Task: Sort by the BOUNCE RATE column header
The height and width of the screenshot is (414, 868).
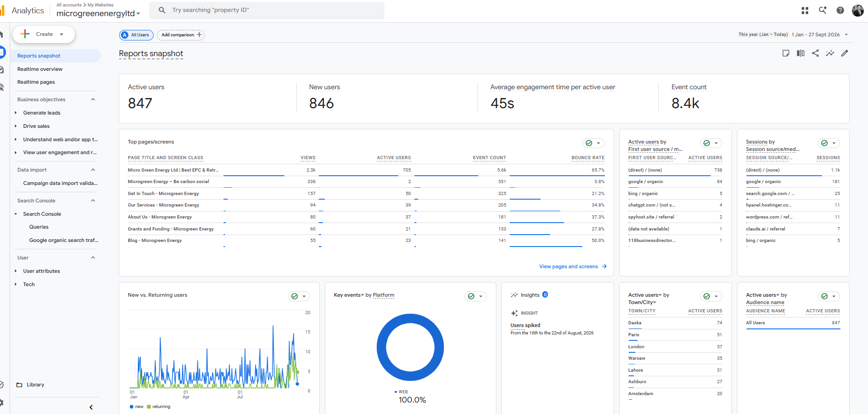Action: click(588, 158)
